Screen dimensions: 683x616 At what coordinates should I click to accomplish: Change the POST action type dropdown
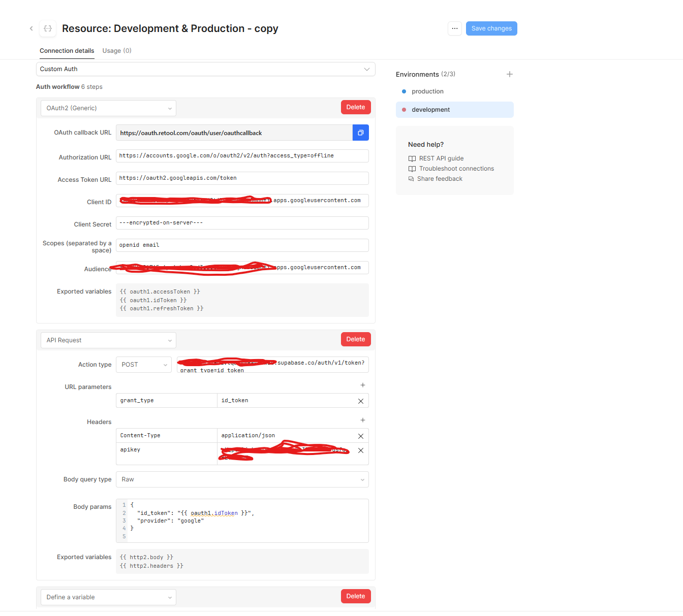point(144,365)
